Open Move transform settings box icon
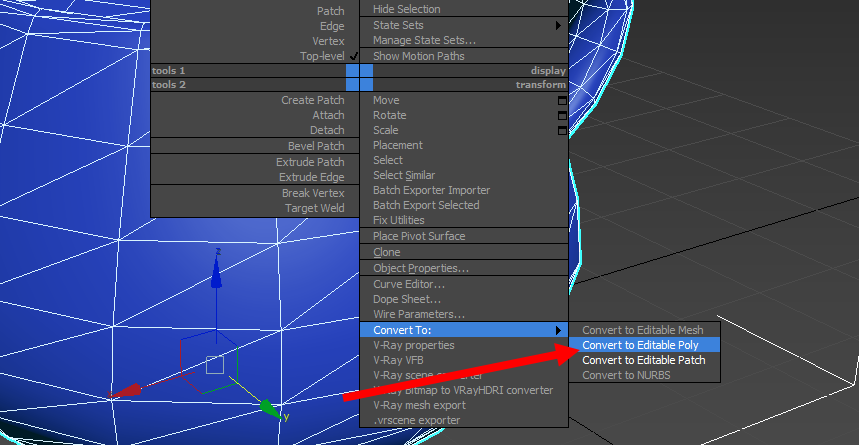859x445 pixels. [562, 101]
